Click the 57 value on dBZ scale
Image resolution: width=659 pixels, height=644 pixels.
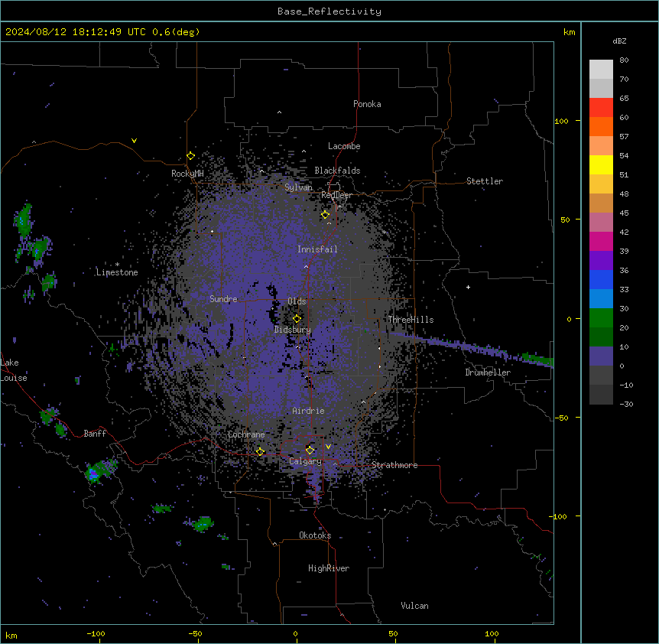(624, 137)
